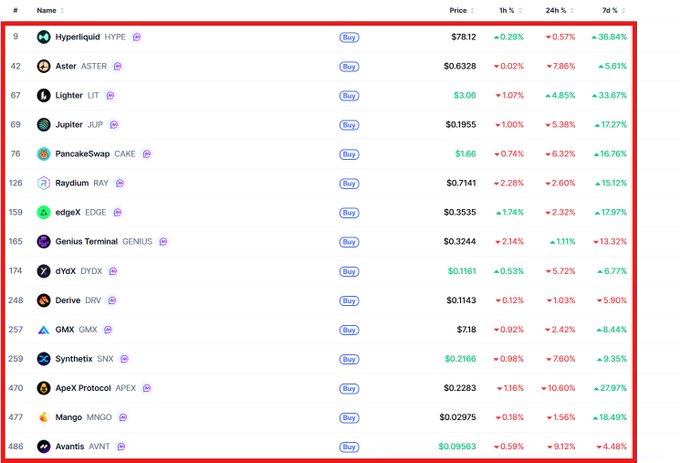Screen dimensions: 680x463
Task: Click the Synthetix coin logo
Action: tap(43, 359)
